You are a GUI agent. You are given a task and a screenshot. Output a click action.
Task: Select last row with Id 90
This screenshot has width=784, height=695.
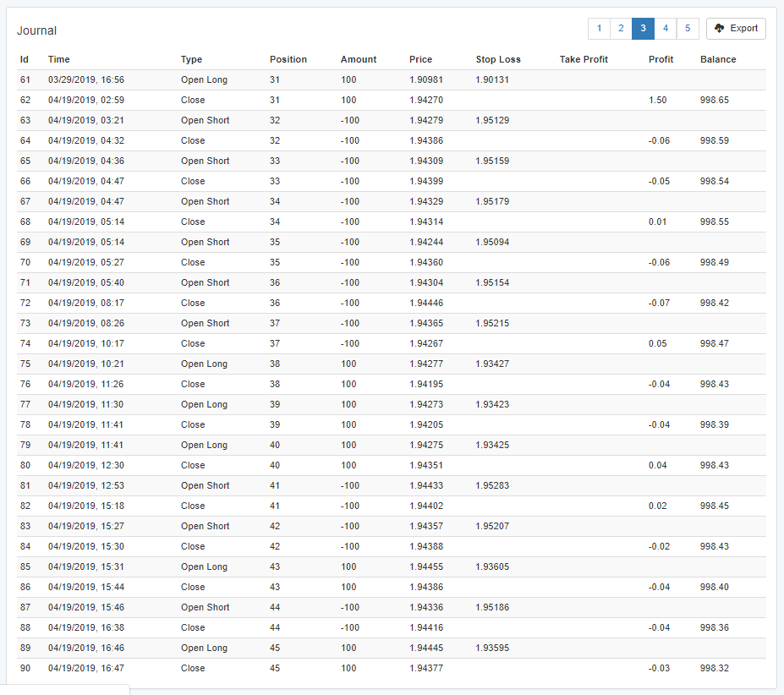[x=392, y=668]
